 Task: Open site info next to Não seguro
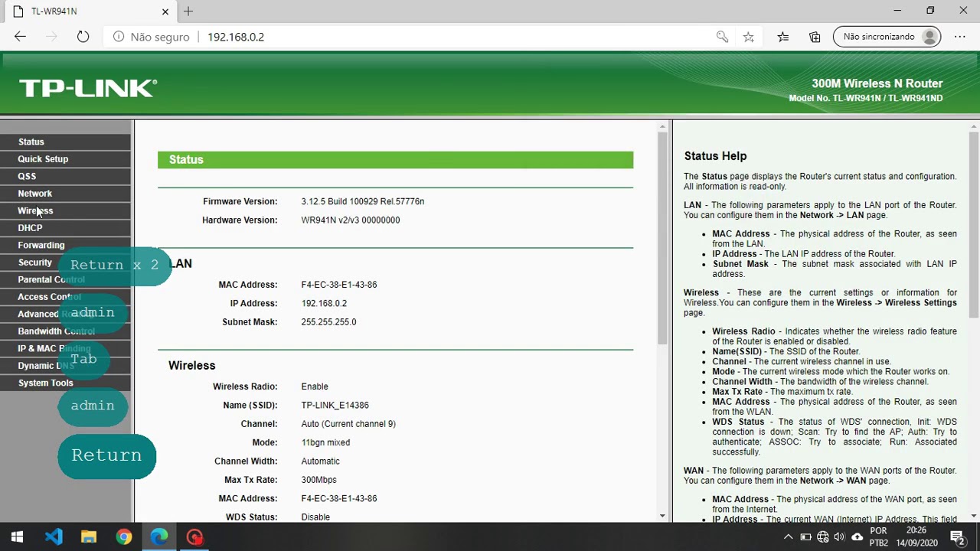point(119,37)
